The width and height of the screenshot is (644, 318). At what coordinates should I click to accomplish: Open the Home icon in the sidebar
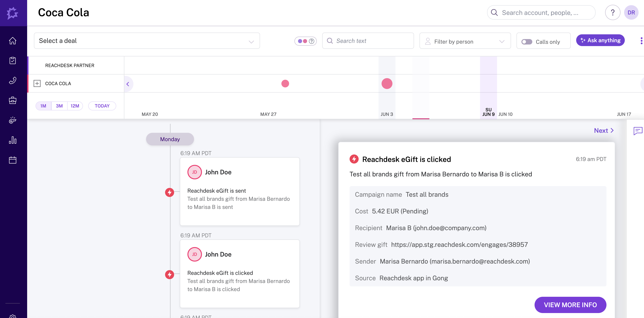click(12, 41)
